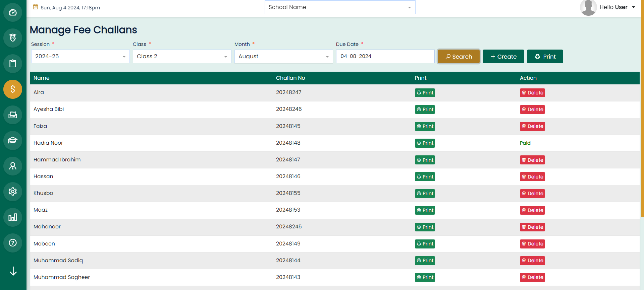The width and height of the screenshot is (644, 290).
Task: Open the dollar fee sidebar icon
Action: tap(13, 89)
